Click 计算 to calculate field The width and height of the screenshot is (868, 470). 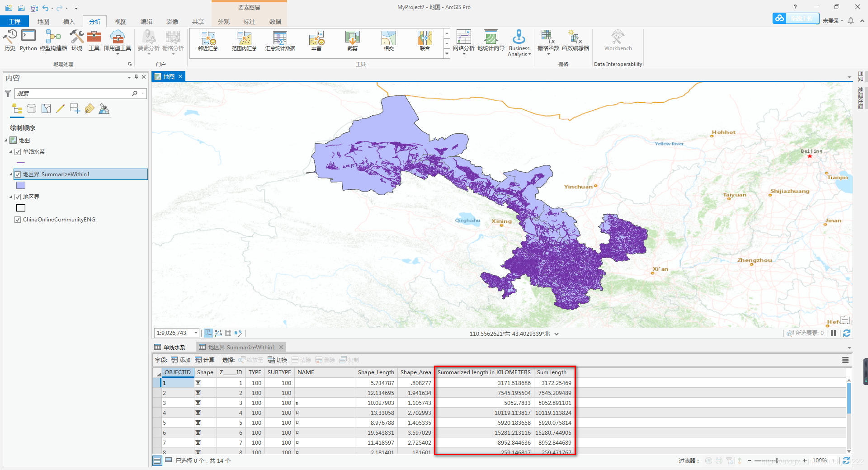click(x=205, y=360)
